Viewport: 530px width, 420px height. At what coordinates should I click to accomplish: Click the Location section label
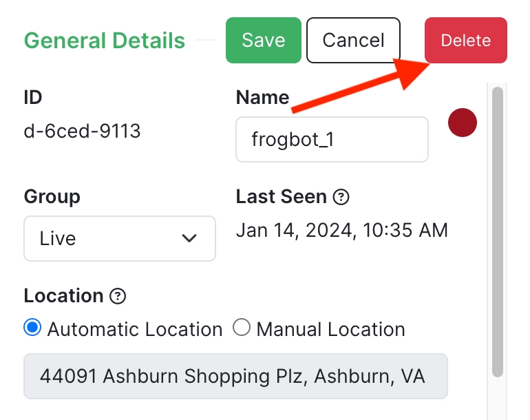pyautogui.click(x=63, y=296)
